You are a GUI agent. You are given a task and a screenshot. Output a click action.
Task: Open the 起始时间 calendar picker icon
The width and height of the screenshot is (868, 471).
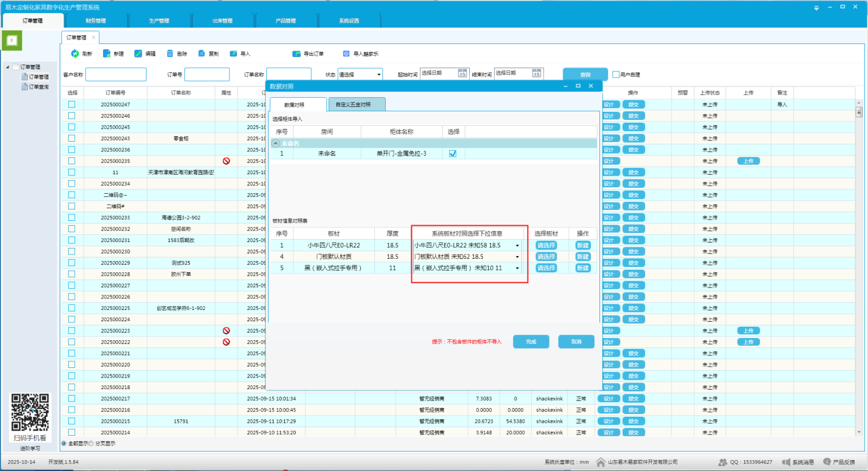point(462,74)
